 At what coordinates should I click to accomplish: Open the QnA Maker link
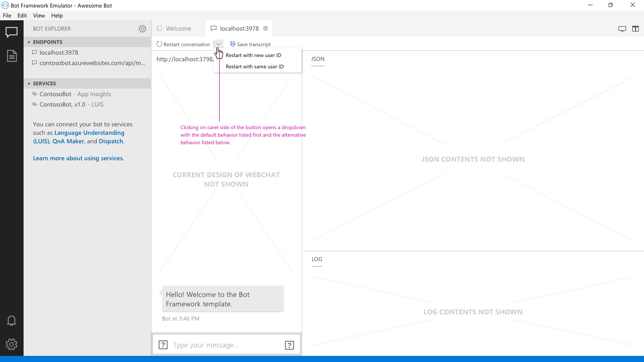[68, 141]
